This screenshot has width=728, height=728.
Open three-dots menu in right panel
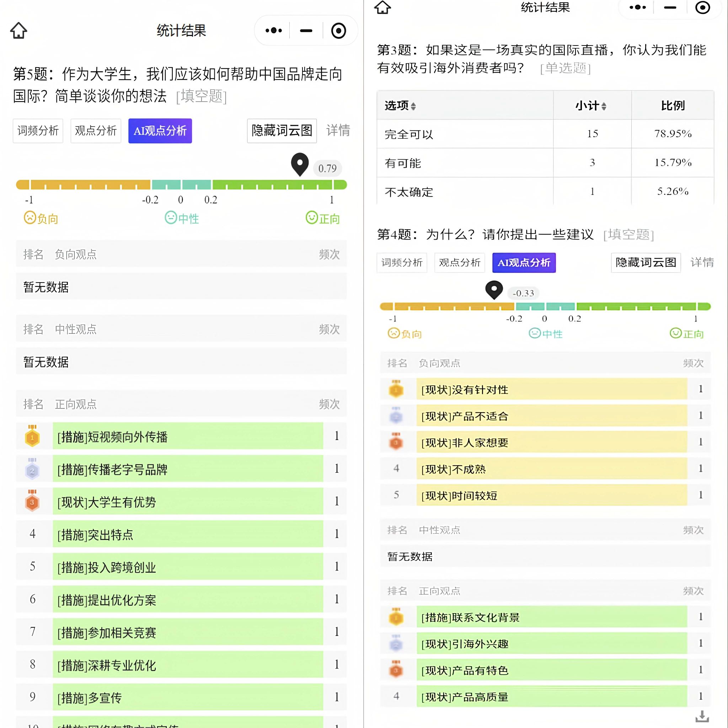(x=638, y=7)
